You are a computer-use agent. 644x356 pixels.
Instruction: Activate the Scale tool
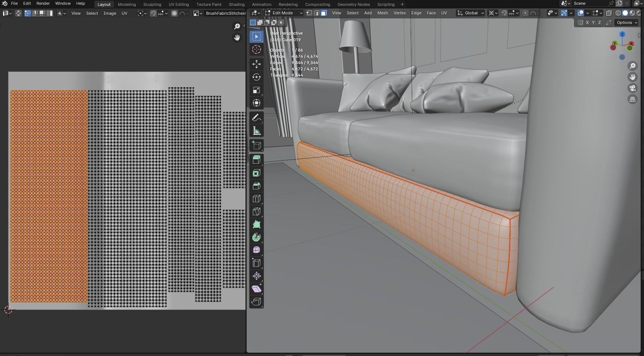click(257, 90)
